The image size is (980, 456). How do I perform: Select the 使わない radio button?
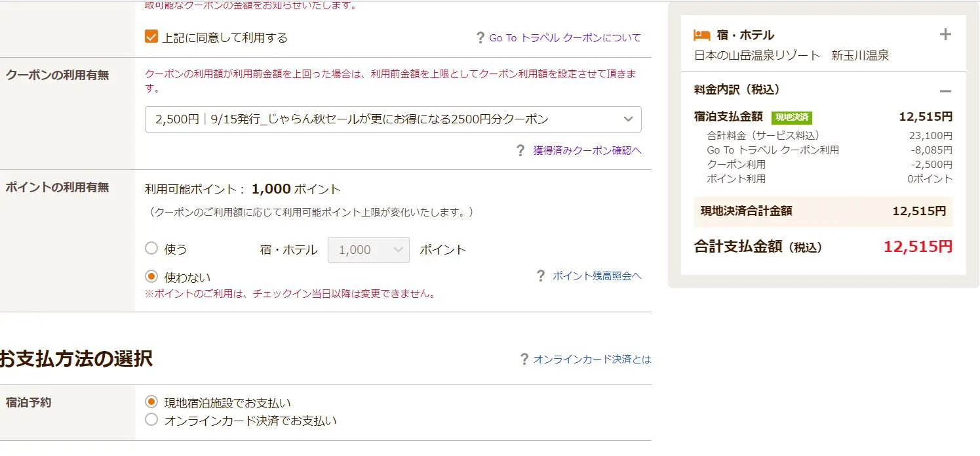(151, 276)
